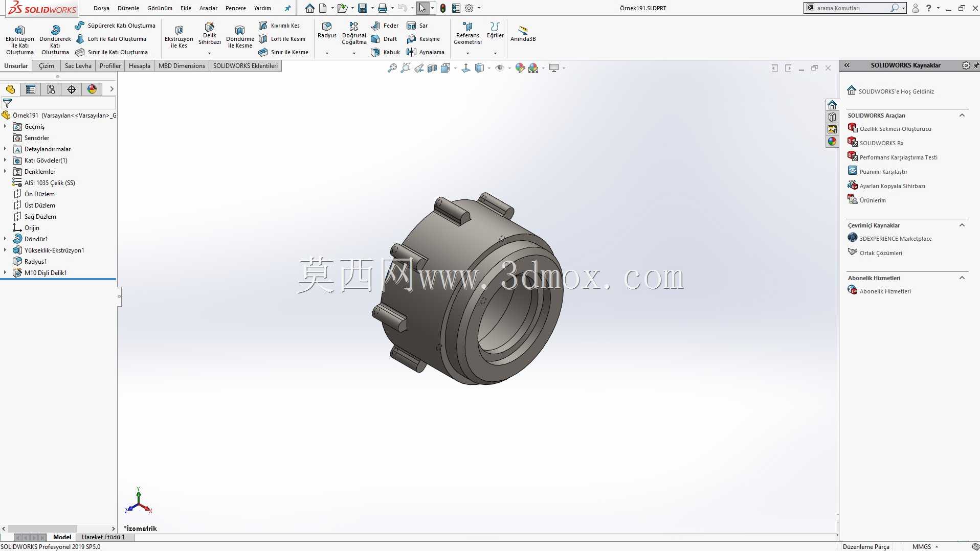Click the MMGS units status entry

(922, 547)
